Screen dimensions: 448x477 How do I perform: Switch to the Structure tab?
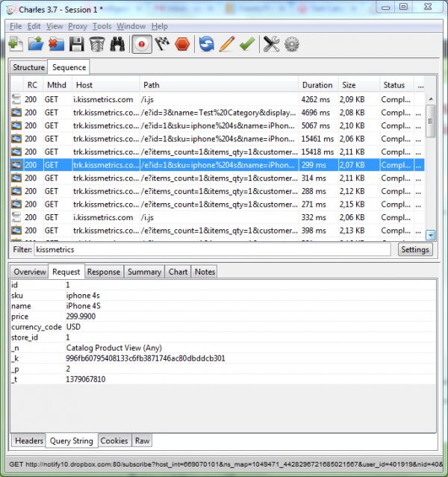tap(28, 67)
